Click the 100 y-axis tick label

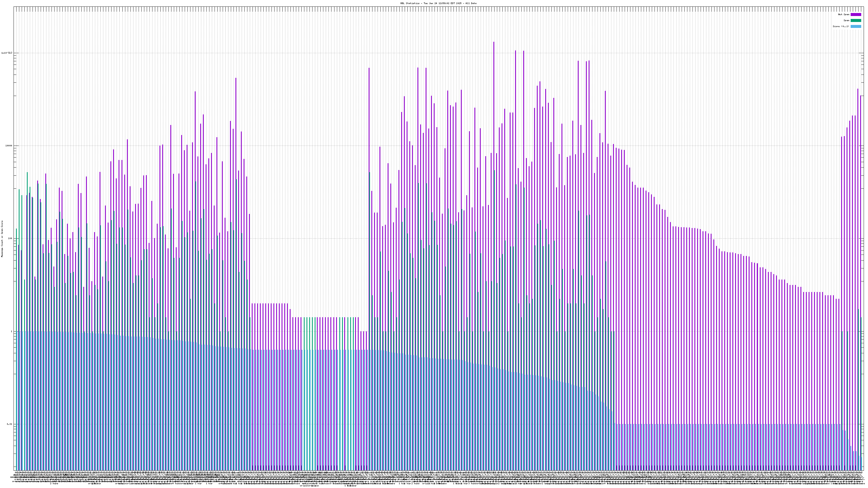10,239
